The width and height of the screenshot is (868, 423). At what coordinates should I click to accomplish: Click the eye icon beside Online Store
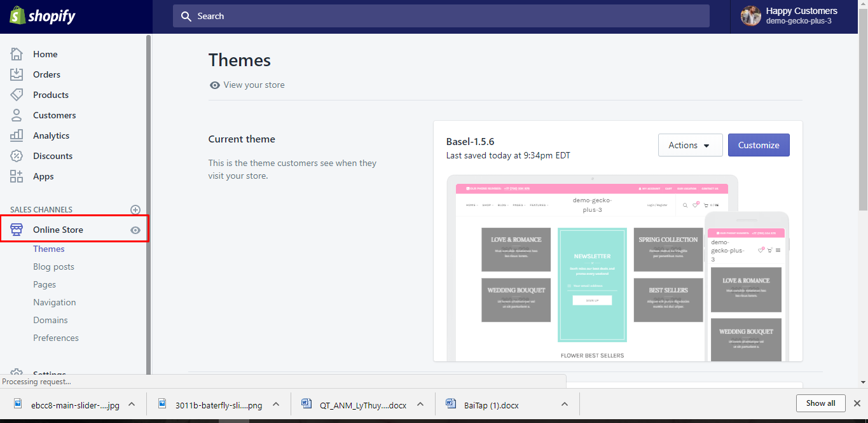pyautogui.click(x=135, y=230)
